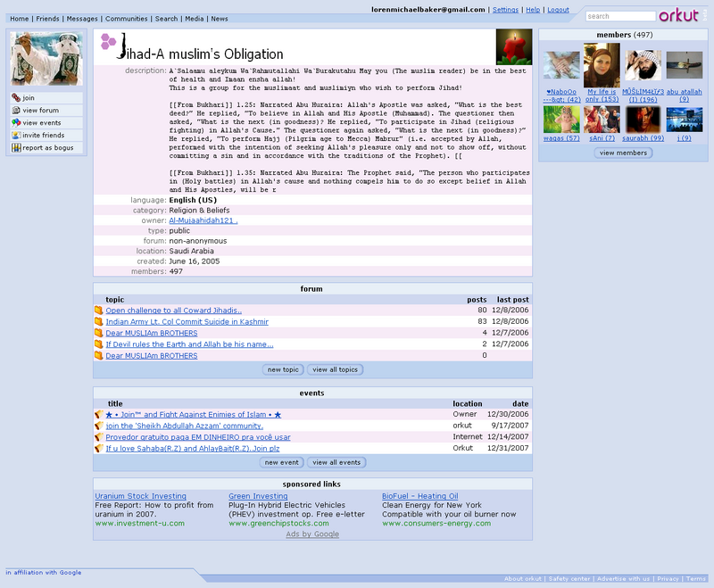
Task: Open Green Investing sponsored link
Action: click(258, 496)
